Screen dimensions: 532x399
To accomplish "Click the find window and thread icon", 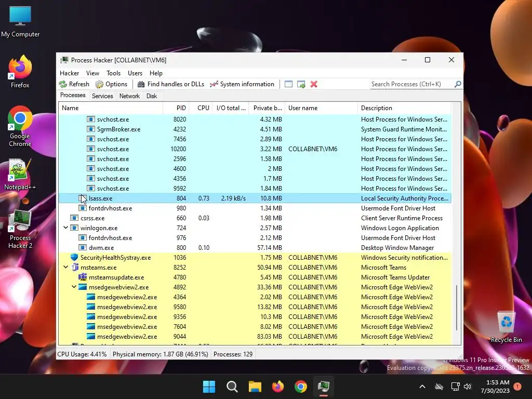I will point(301,84).
